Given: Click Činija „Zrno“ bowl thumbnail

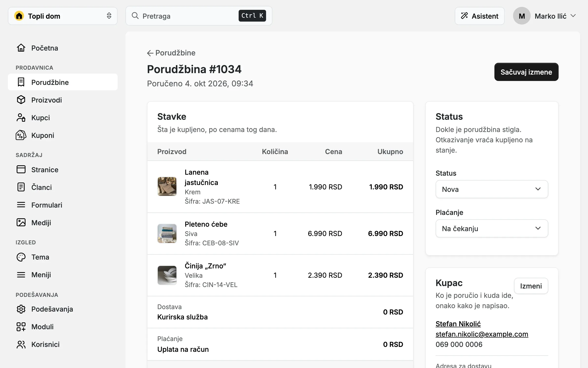Looking at the screenshot, I should [167, 275].
